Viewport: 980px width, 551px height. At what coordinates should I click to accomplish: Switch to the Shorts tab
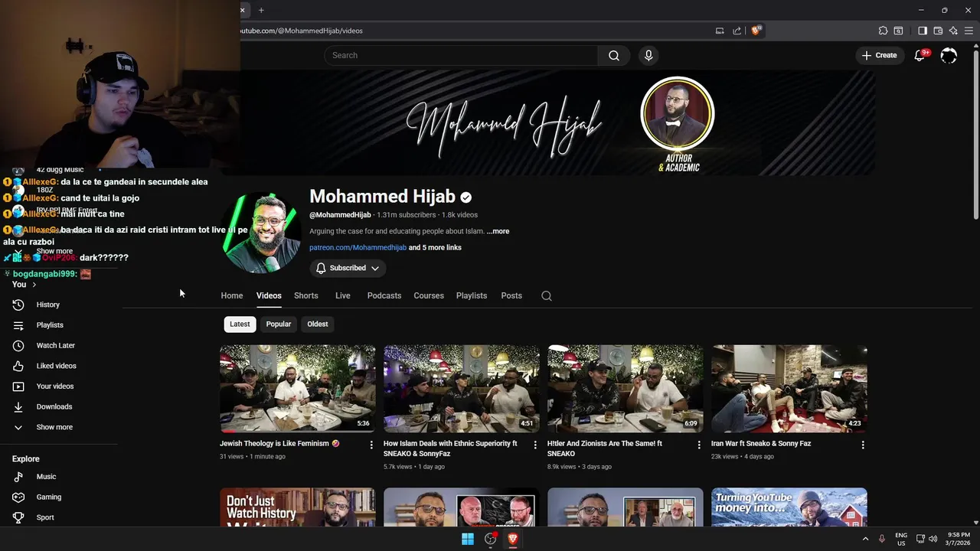click(x=306, y=295)
